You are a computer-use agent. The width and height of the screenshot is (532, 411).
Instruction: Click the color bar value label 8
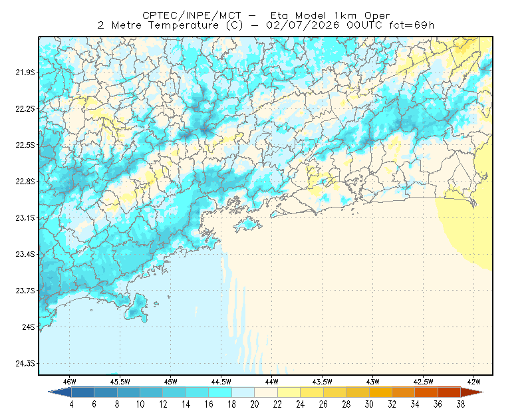[117, 404]
